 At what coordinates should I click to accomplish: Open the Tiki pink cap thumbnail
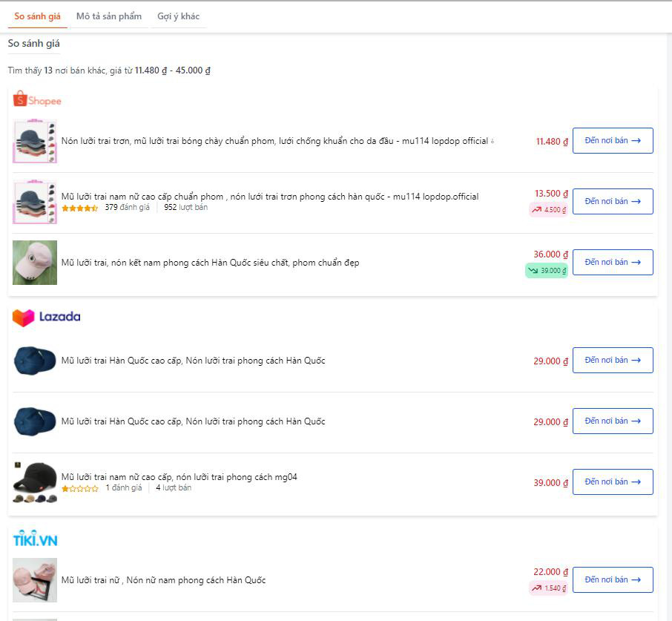(x=35, y=580)
